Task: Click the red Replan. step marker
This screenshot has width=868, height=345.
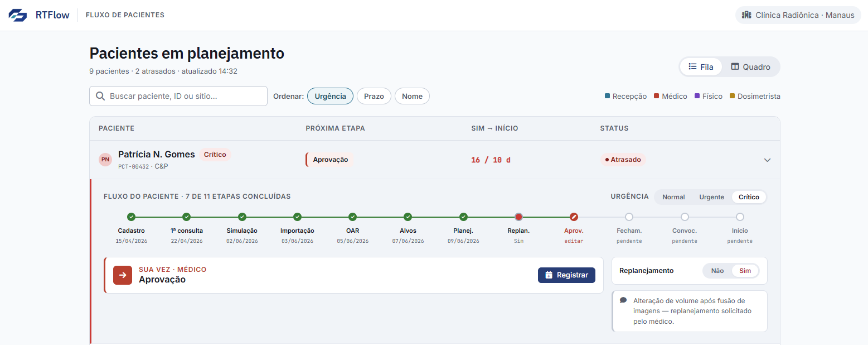Action: 518,217
